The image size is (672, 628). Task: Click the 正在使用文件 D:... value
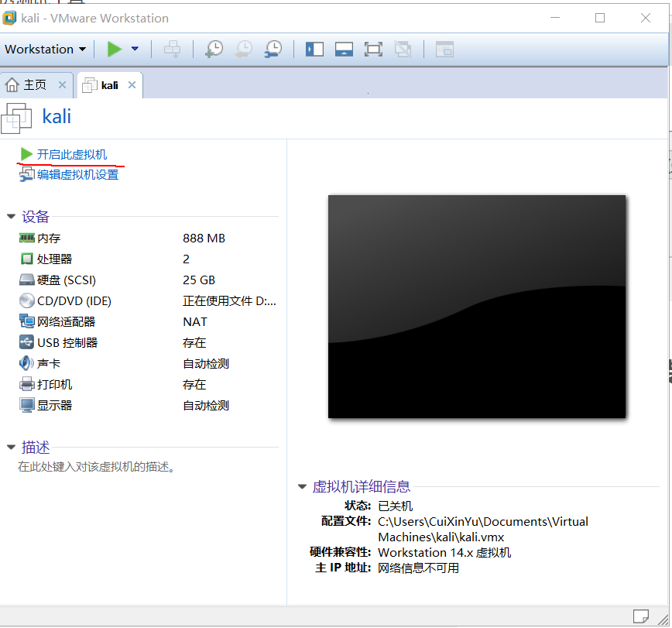tap(229, 301)
